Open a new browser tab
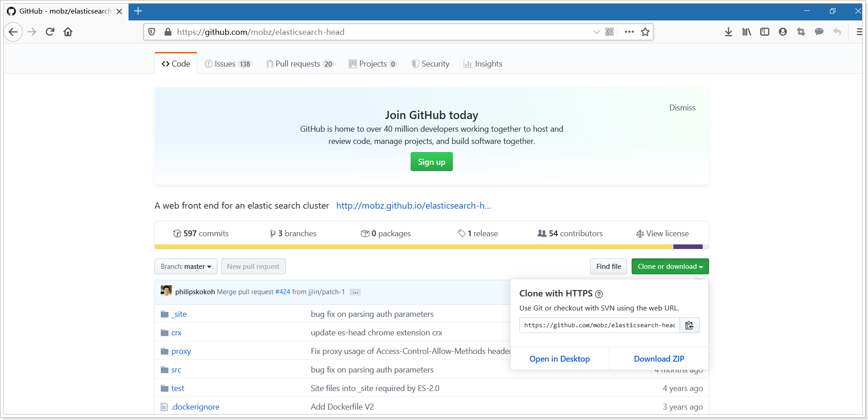 138,11
